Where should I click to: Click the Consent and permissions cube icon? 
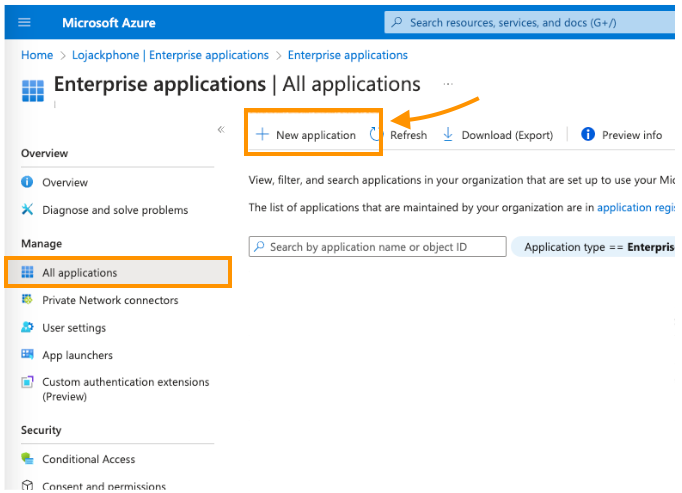pos(27,485)
